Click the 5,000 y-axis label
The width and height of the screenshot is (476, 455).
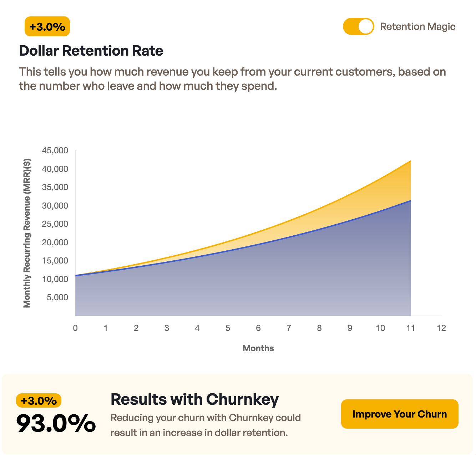(57, 297)
